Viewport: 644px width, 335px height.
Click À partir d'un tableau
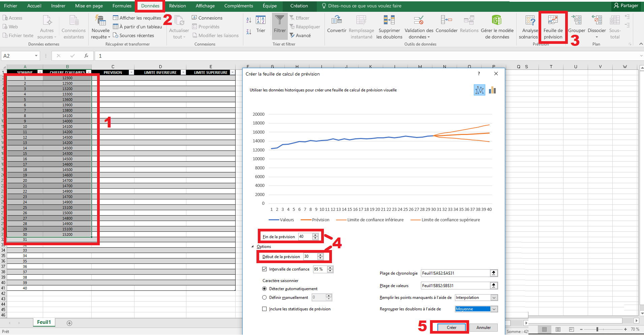(x=137, y=27)
